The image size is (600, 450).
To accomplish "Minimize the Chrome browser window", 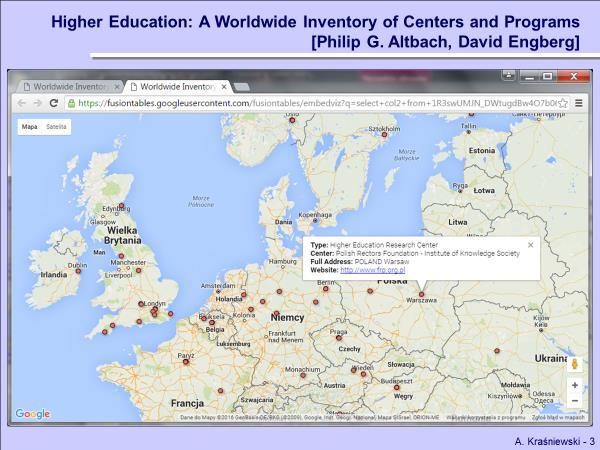I will 530,76.
